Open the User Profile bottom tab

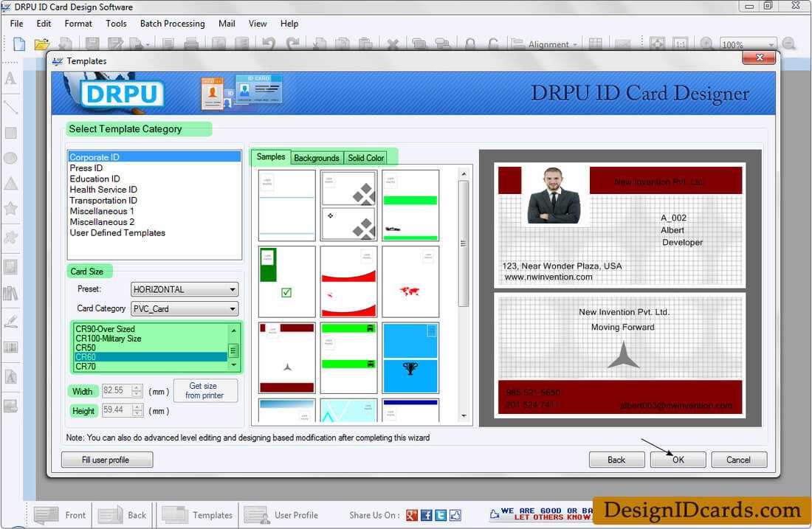coord(281,515)
